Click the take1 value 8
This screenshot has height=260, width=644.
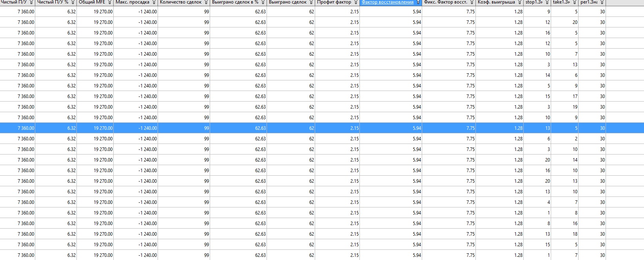point(576,213)
